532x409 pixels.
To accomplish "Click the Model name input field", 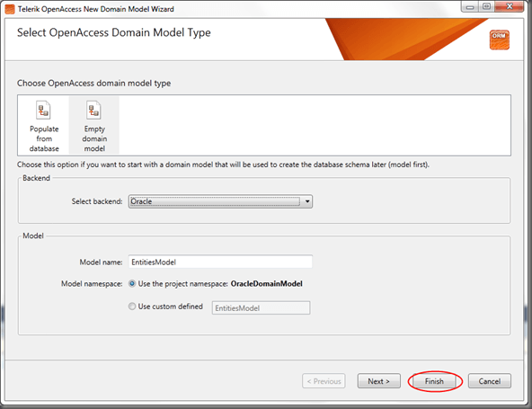I will [x=220, y=262].
